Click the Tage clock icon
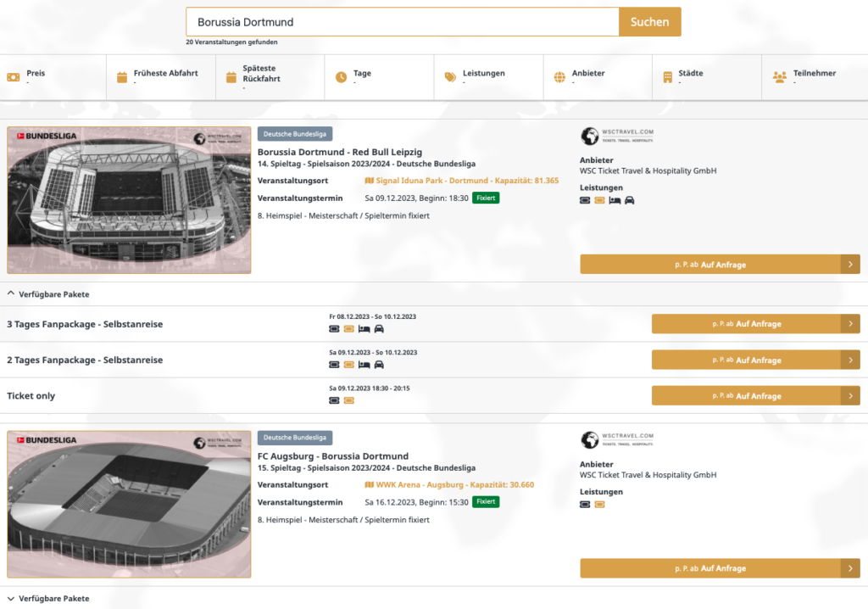This screenshot has width=868, height=609. point(341,77)
